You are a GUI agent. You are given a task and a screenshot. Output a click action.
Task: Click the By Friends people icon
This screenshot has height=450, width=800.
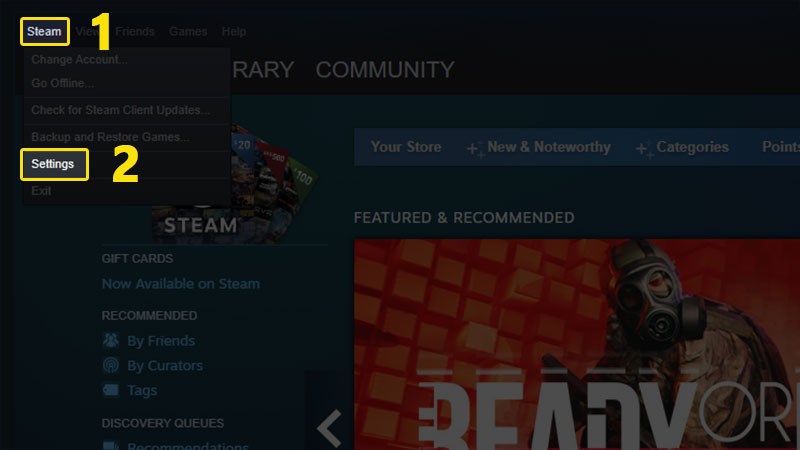tap(111, 340)
